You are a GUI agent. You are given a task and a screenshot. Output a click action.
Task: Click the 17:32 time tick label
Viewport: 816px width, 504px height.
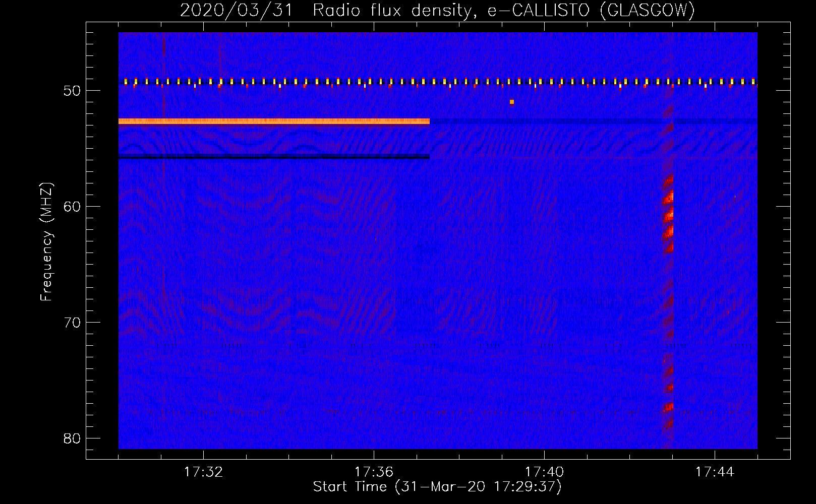pyautogui.click(x=203, y=472)
